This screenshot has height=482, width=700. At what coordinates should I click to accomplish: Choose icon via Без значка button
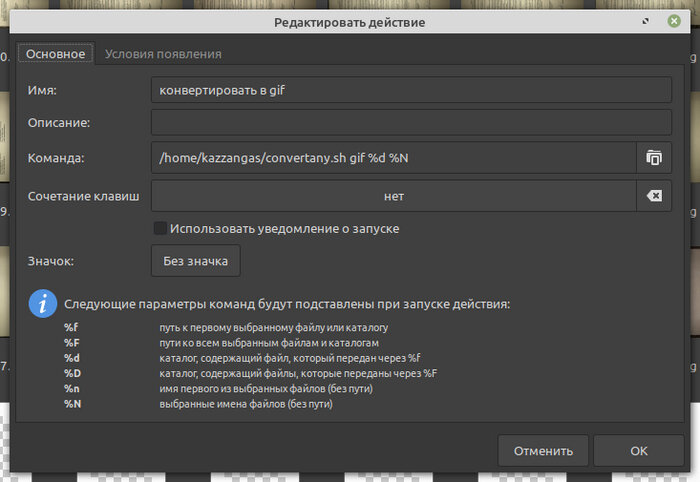196,261
